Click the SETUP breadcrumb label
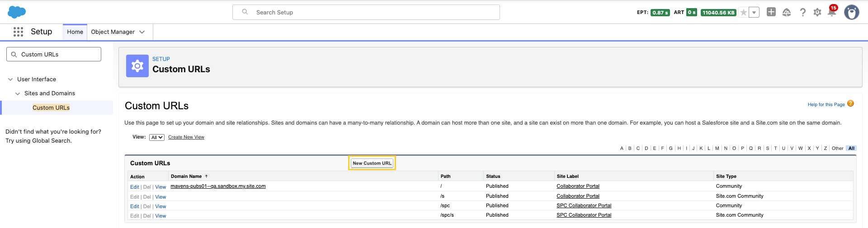Viewport: 868px width, 228px height. point(161,59)
